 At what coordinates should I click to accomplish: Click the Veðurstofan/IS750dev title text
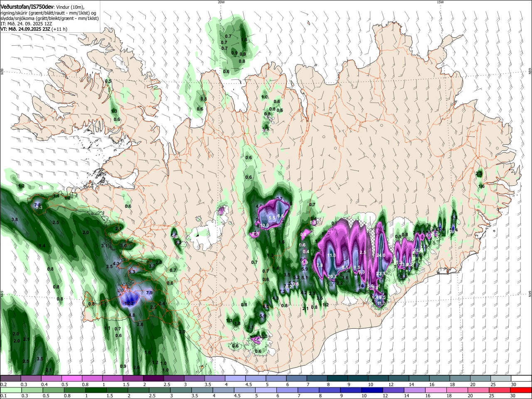click(x=27, y=6)
